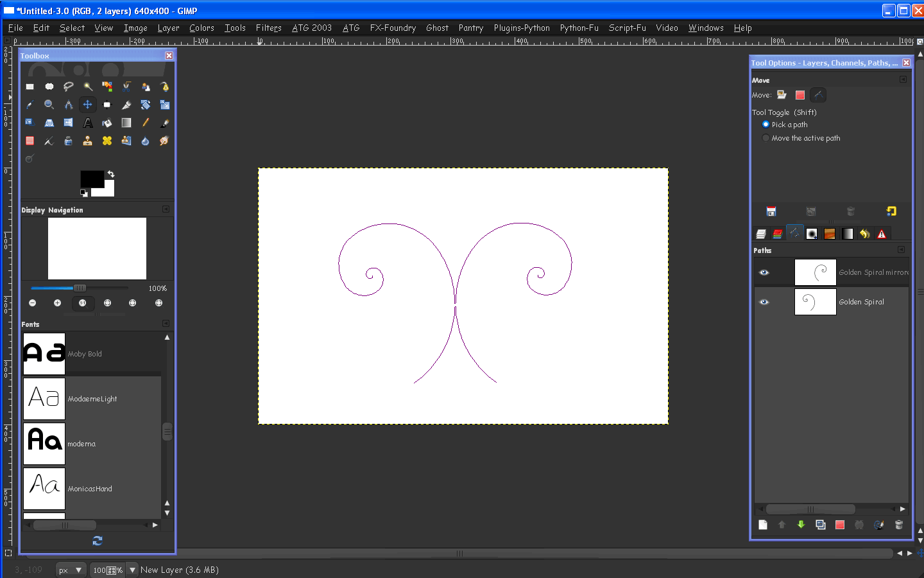Open the Move tool options panel menu arrow

coord(903,80)
